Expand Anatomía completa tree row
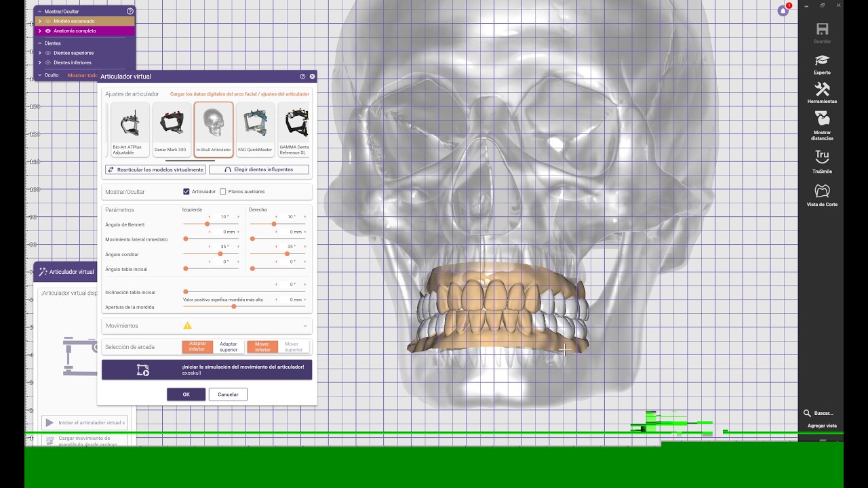Image resolution: width=868 pixels, height=488 pixels. [40, 30]
